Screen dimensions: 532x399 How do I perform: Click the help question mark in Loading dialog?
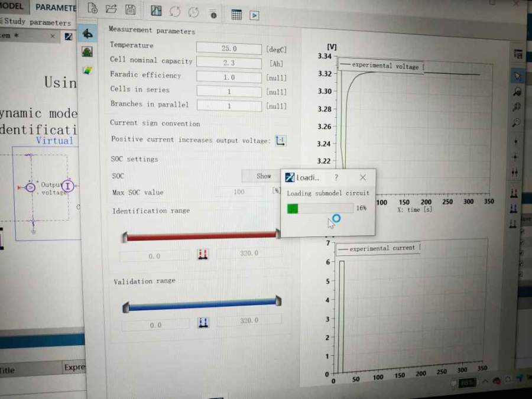336,177
